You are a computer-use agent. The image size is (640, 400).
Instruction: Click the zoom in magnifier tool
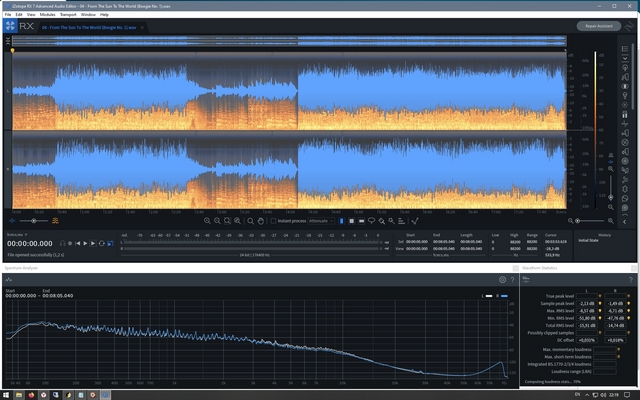[207, 220]
